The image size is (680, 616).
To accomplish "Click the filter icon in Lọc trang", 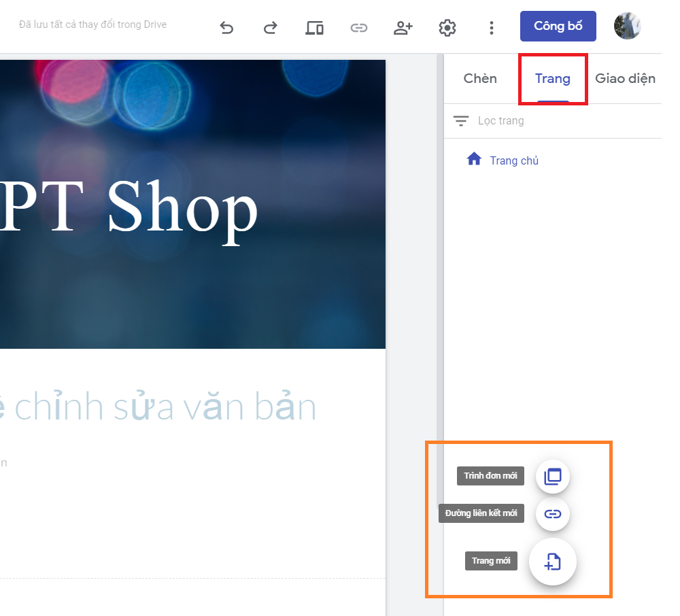I will (x=461, y=120).
